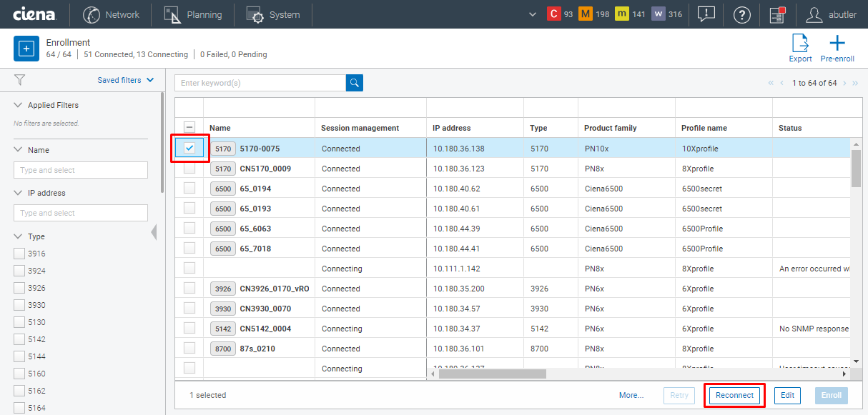Open the critical alarms indicator
This screenshot has height=415, width=868.
(x=554, y=13)
